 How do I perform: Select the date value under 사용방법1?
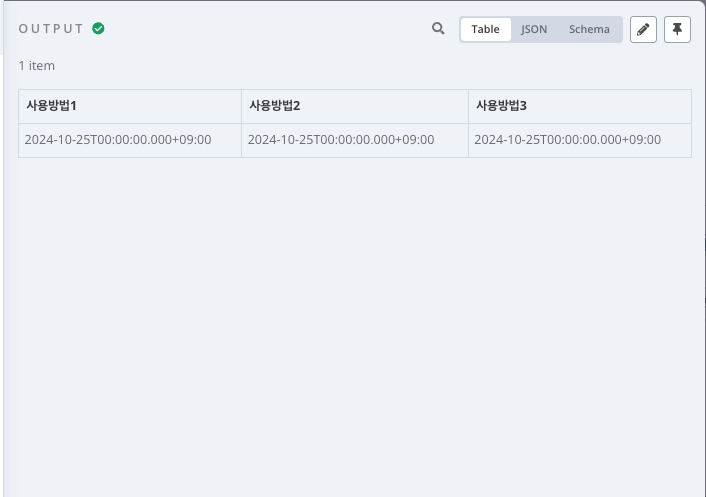pos(118,140)
